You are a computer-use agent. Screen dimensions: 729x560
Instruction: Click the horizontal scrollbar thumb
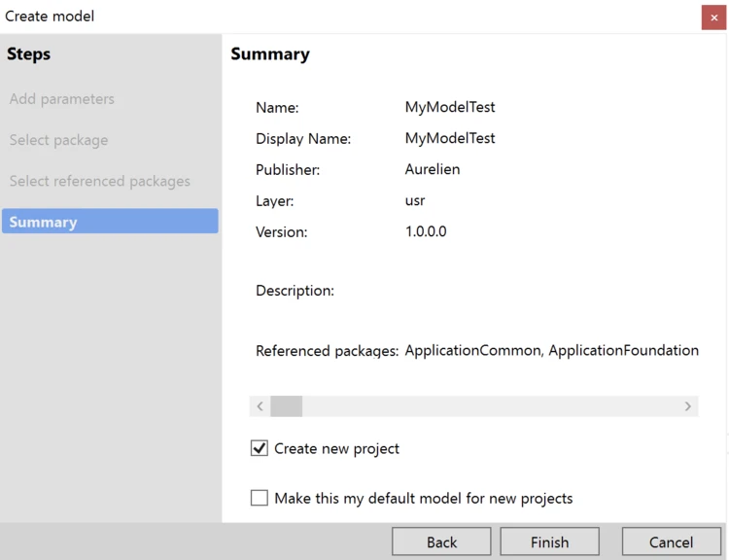(287, 406)
